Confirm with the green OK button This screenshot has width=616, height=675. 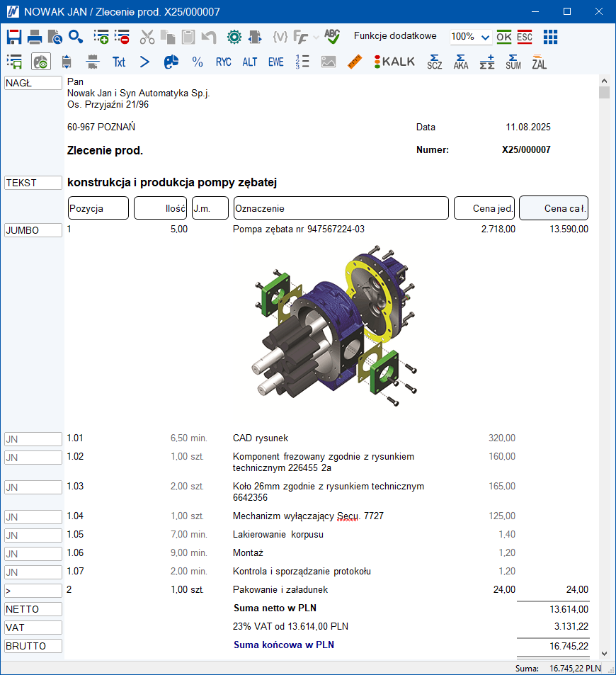[x=504, y=37]
